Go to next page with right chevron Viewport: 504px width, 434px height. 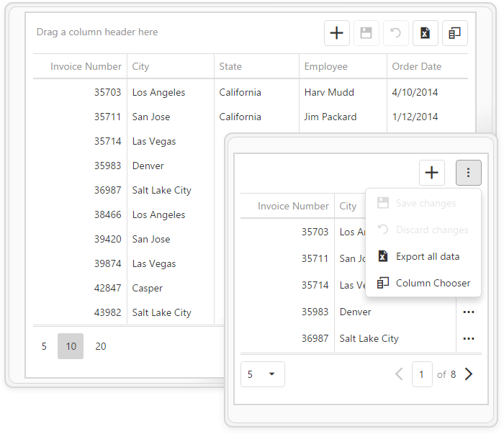pos(469,374)
